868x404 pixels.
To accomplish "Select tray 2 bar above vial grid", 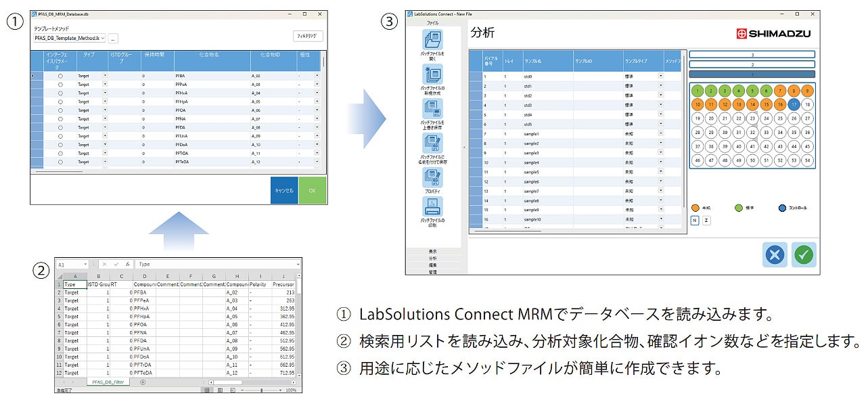I will [x=752, y=64].
